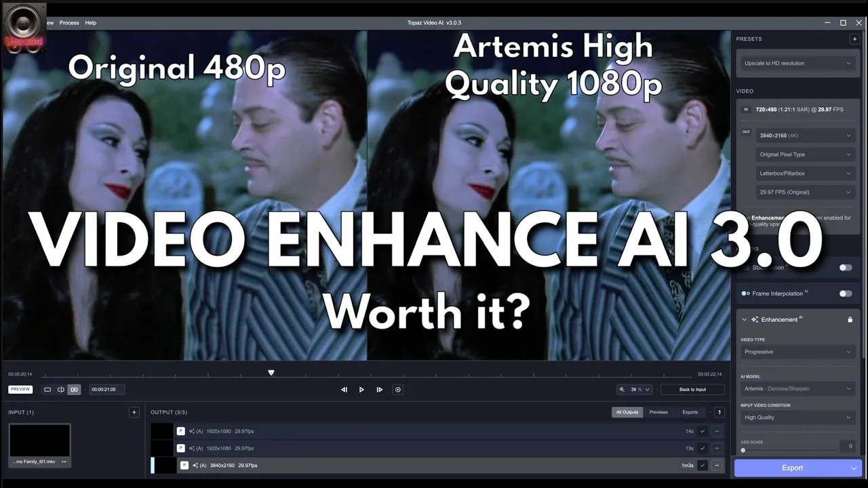Switch to the Exports tab
The image size is (868, 488).
(690, 412)
